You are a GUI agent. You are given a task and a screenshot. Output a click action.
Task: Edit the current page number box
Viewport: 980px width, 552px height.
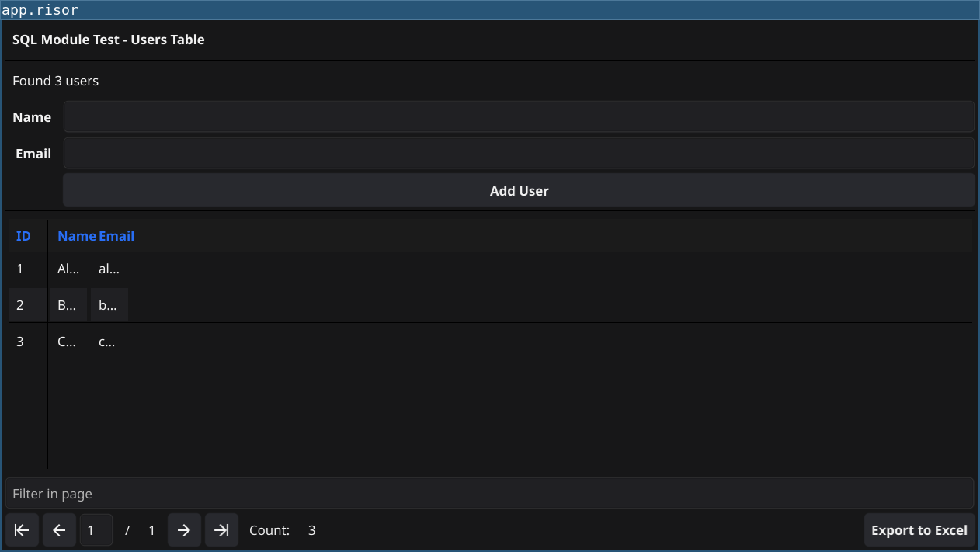pyautogui.click(x=96, y=530)
